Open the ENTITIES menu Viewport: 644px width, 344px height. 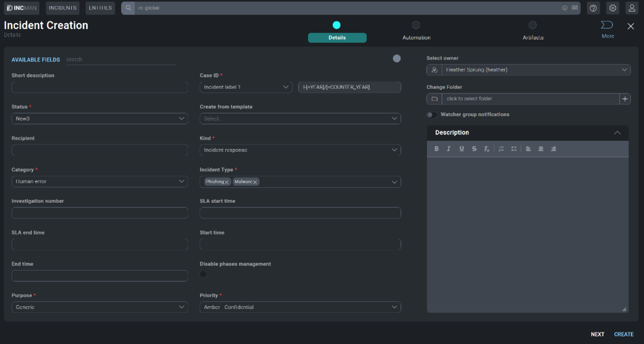coord(100,8)
